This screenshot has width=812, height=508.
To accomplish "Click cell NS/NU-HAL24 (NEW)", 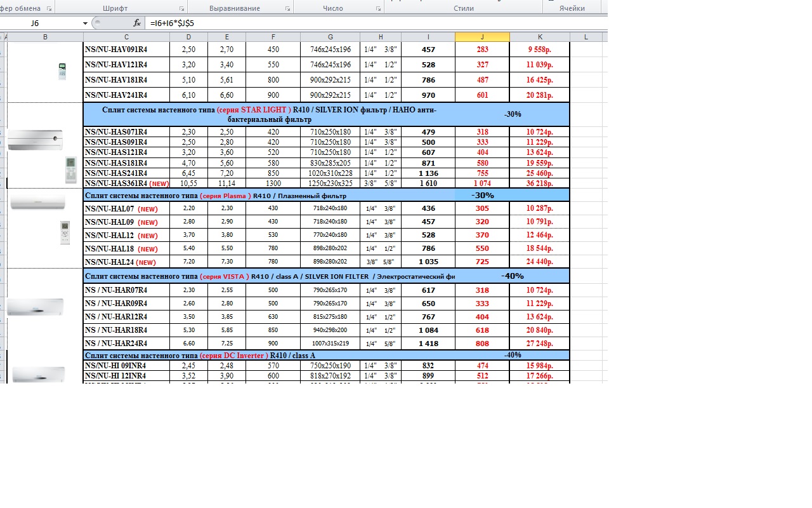I will click(x=126, y=262).
